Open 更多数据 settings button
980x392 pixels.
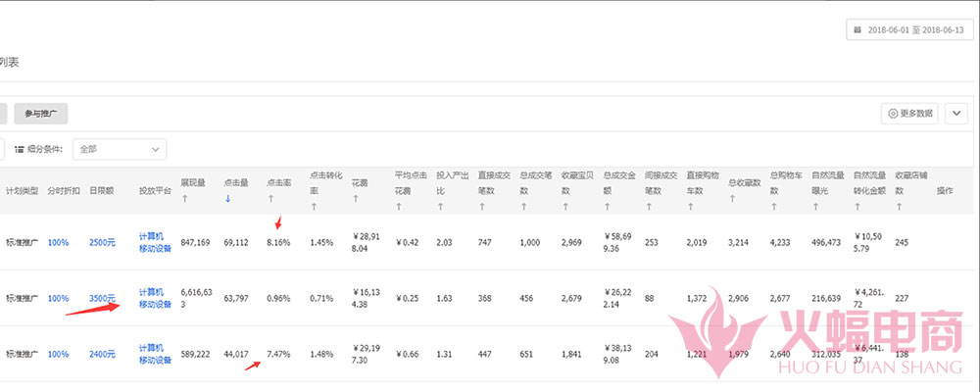910,114
